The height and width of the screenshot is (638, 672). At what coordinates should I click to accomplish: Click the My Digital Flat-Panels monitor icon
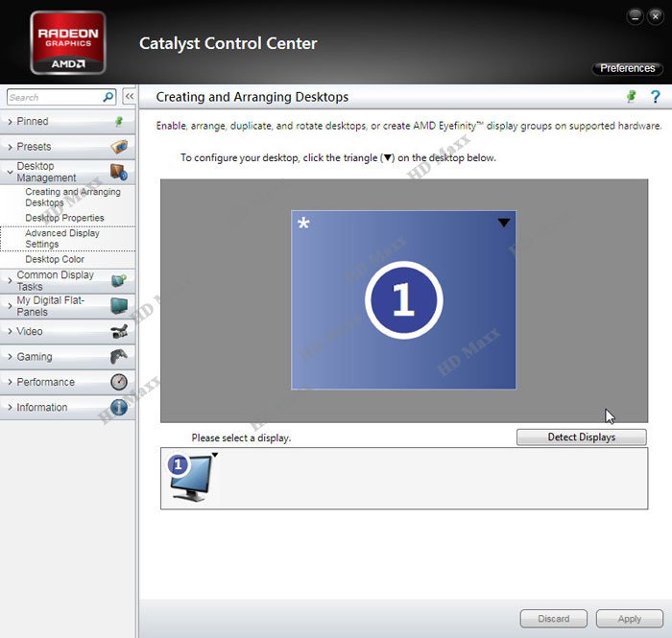pyautogui.click(x=119, y=306)
